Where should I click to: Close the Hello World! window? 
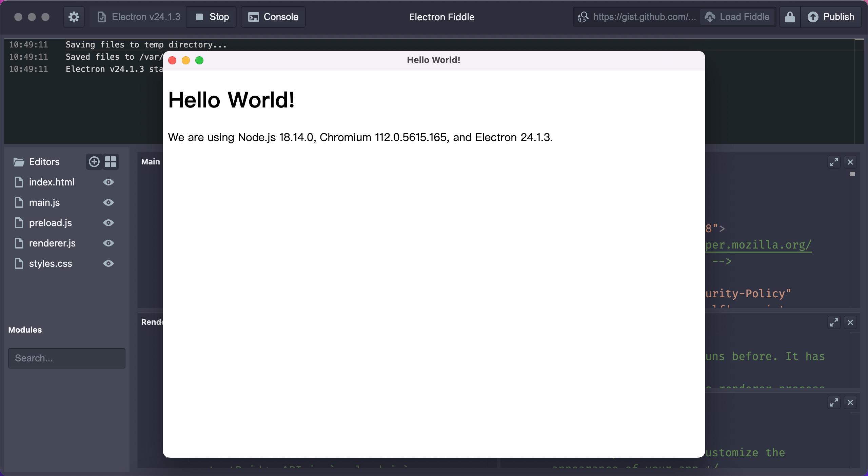172,60
